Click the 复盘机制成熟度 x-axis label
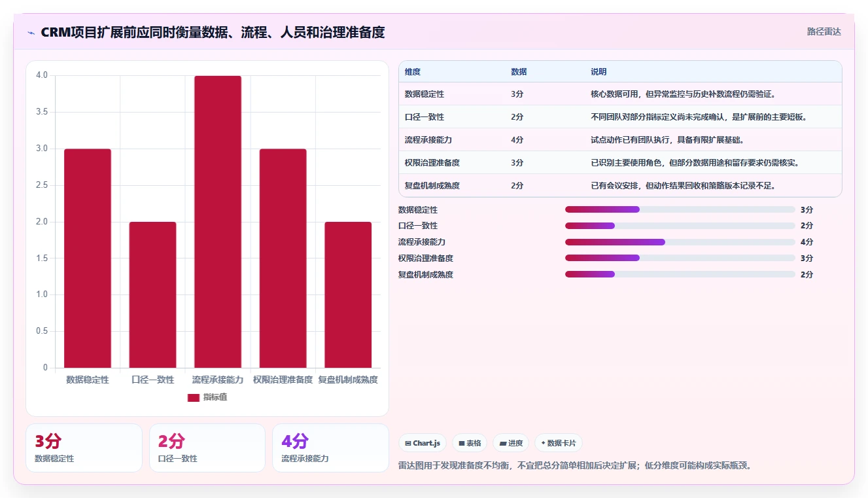 [348, 380]
